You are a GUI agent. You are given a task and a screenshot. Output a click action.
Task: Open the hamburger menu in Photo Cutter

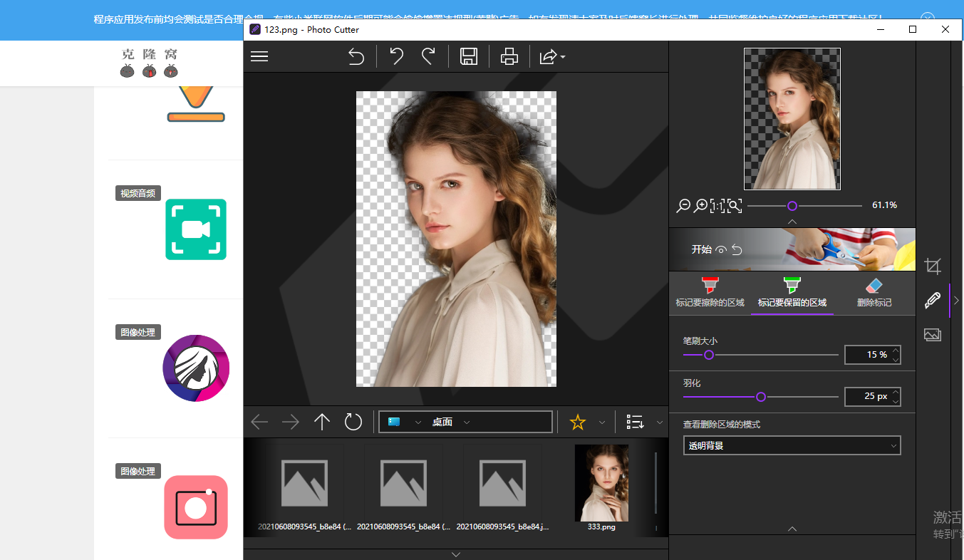pos(259,56)
